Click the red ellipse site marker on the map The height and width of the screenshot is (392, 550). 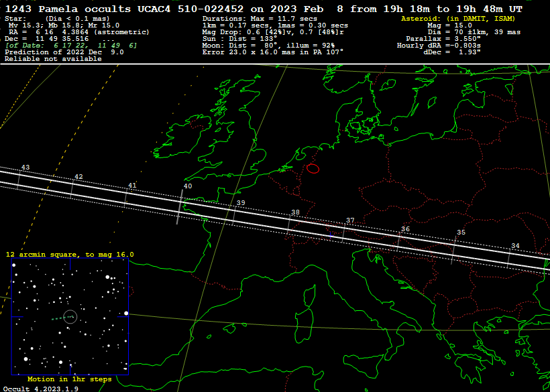(313, 168)
